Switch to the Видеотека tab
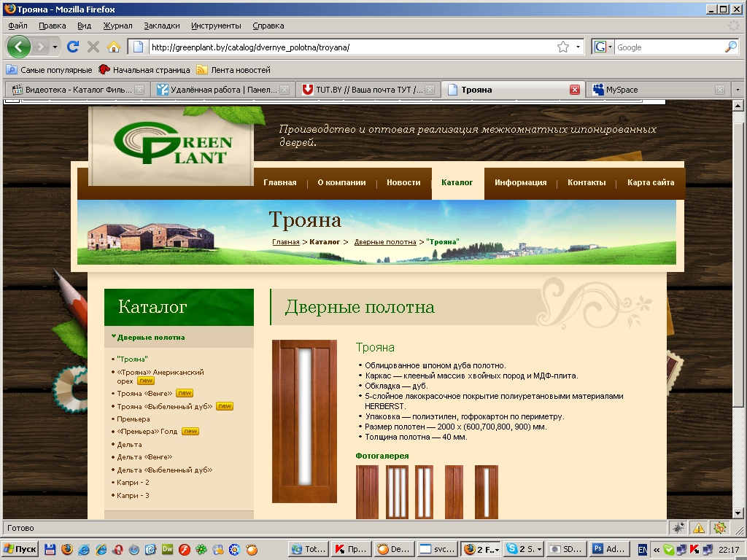This screenshot has width=747, height=560. click(x=78, y=90)
